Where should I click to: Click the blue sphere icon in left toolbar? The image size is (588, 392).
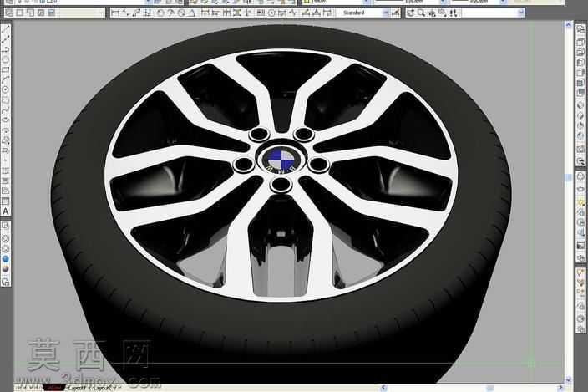(x=6, y=259)
